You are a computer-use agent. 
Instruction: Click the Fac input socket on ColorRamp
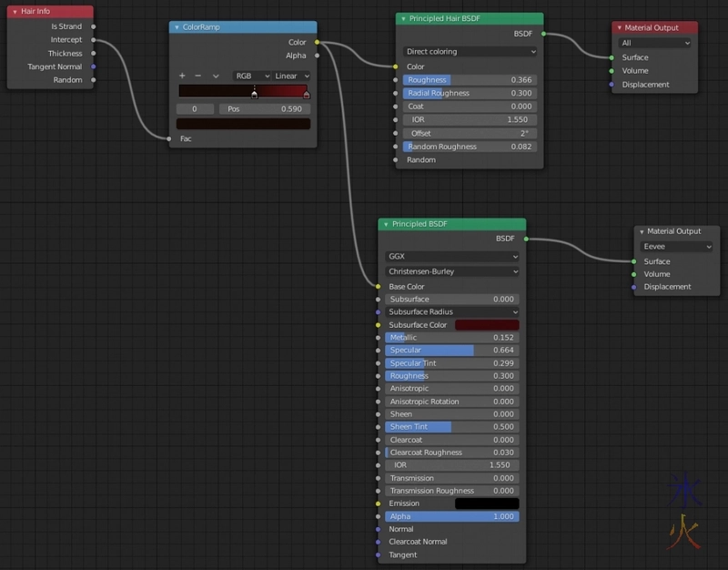click(x=168, y=138)
